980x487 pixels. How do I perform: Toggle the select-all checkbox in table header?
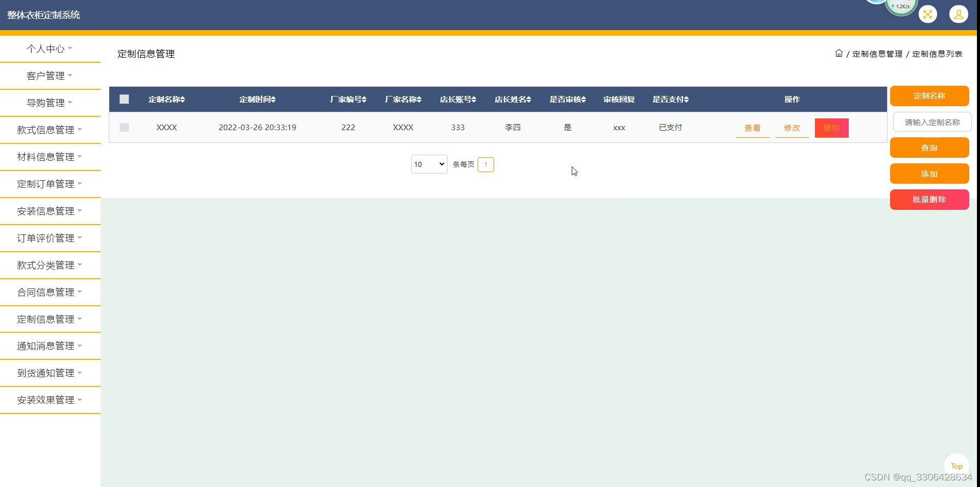[124, 99]
